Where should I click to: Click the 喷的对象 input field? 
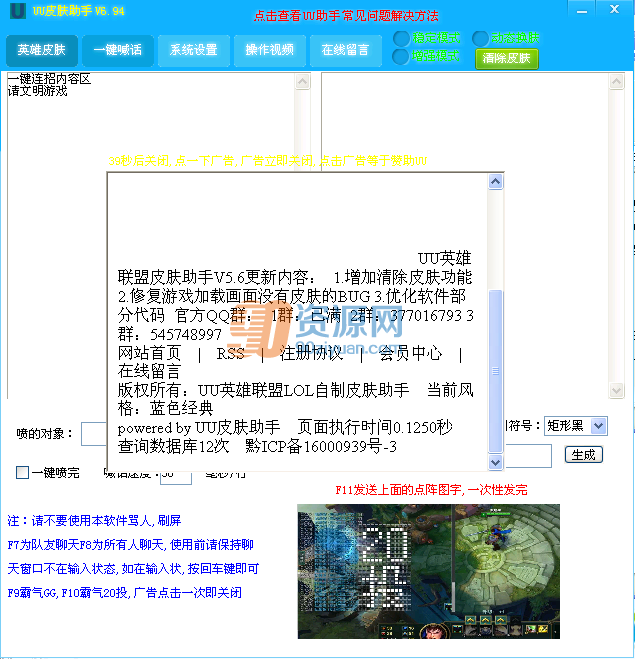94,434
